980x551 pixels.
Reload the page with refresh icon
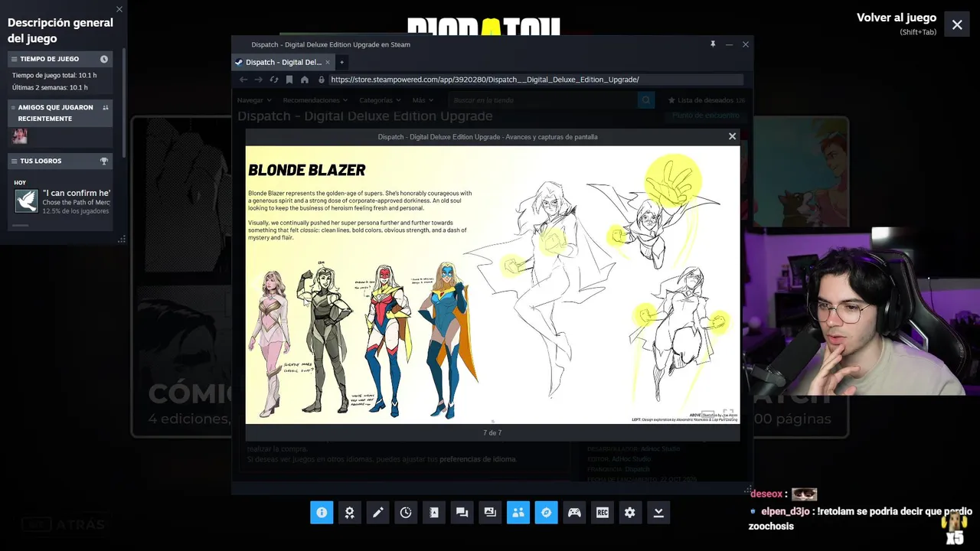pos(274,80)
